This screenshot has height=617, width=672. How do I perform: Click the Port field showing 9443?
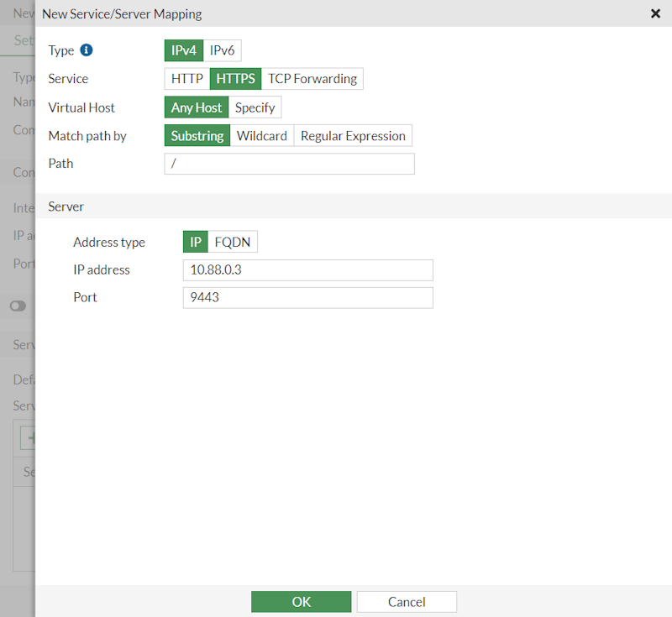[307, 297]
